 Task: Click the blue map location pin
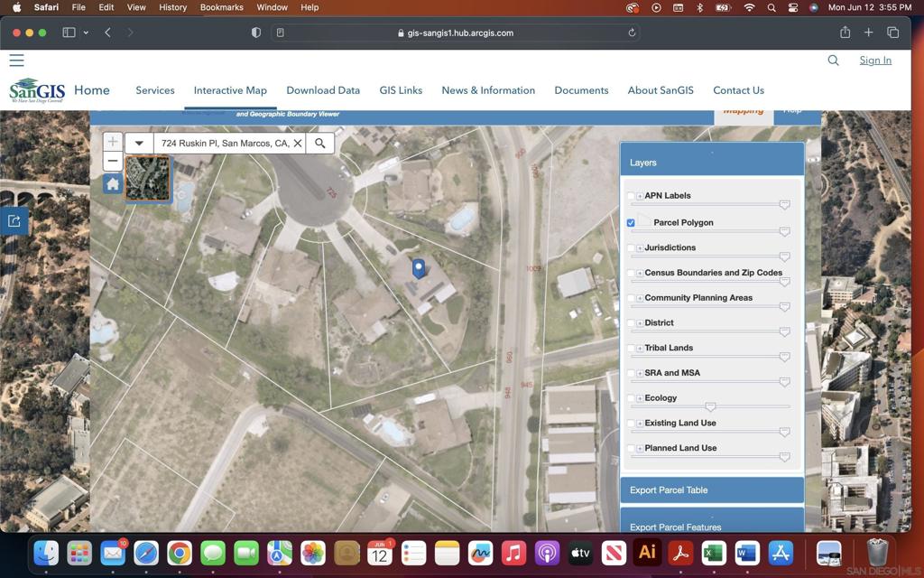coord(419,267)
